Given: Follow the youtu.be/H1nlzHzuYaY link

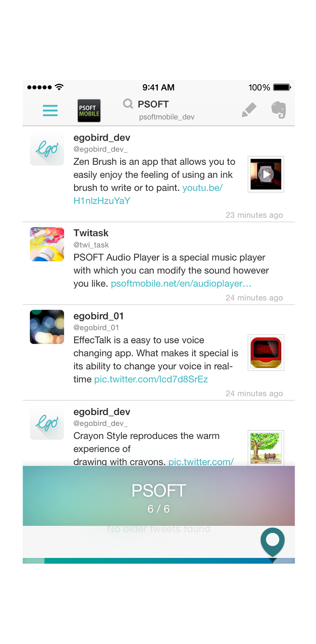Looking at the screenshot, I should point(148,194).
